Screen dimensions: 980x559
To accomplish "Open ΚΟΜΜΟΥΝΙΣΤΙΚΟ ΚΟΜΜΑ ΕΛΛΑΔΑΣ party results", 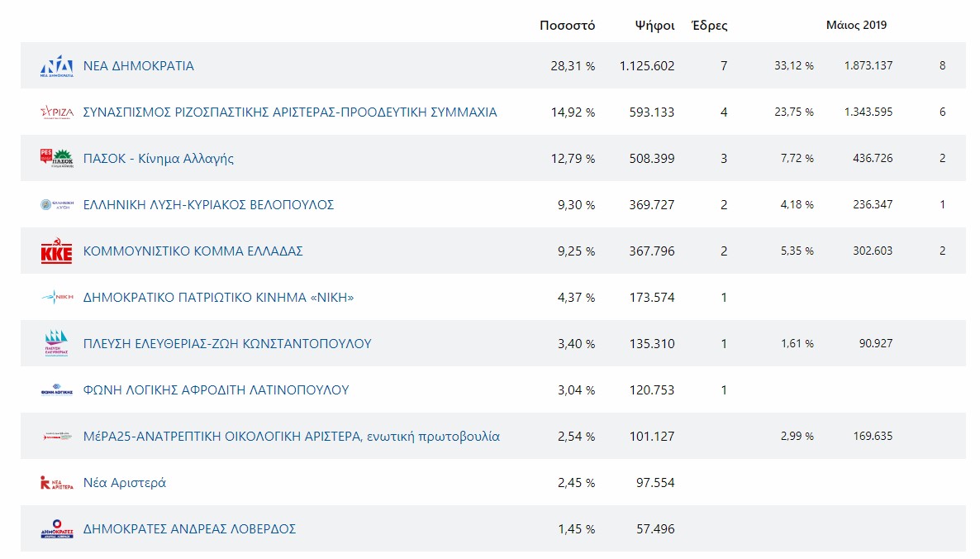I will pyautogui.click(x=193, y=251).
